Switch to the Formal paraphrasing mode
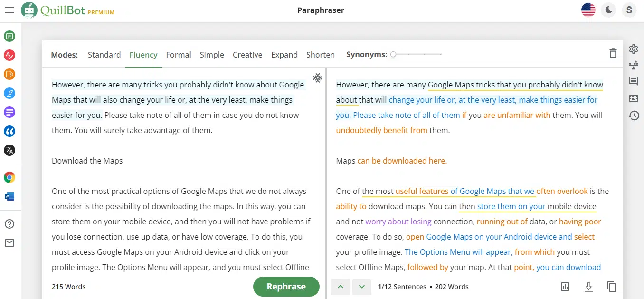Viewport: 644px width, 299px height. coord(179,55)
